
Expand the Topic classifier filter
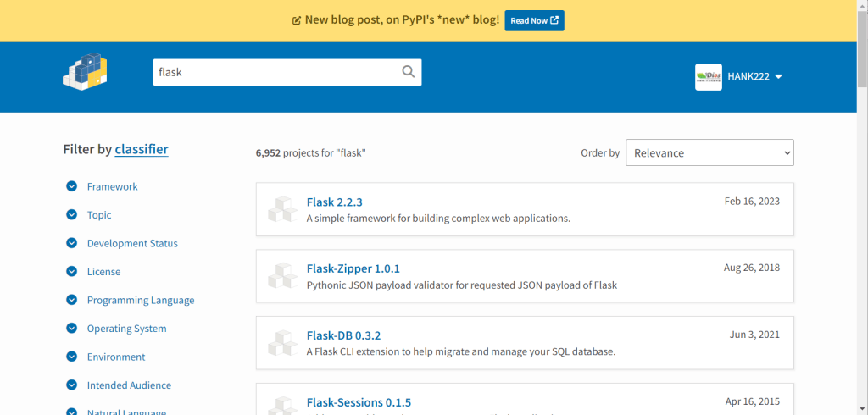click(98, 215)
